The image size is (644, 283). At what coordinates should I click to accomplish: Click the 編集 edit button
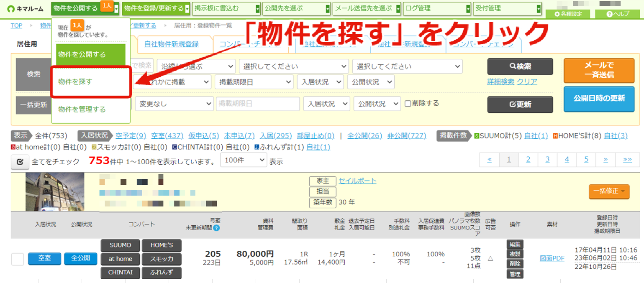point(515,244)
